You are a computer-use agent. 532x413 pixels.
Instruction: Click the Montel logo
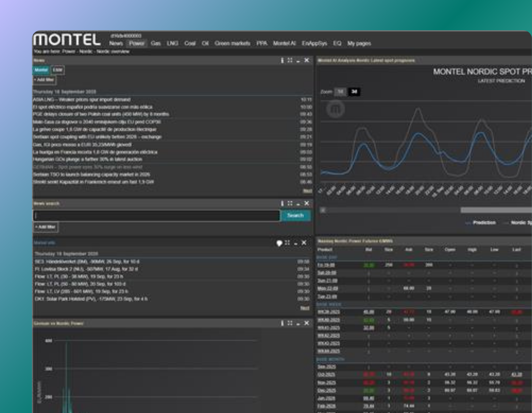67,40
